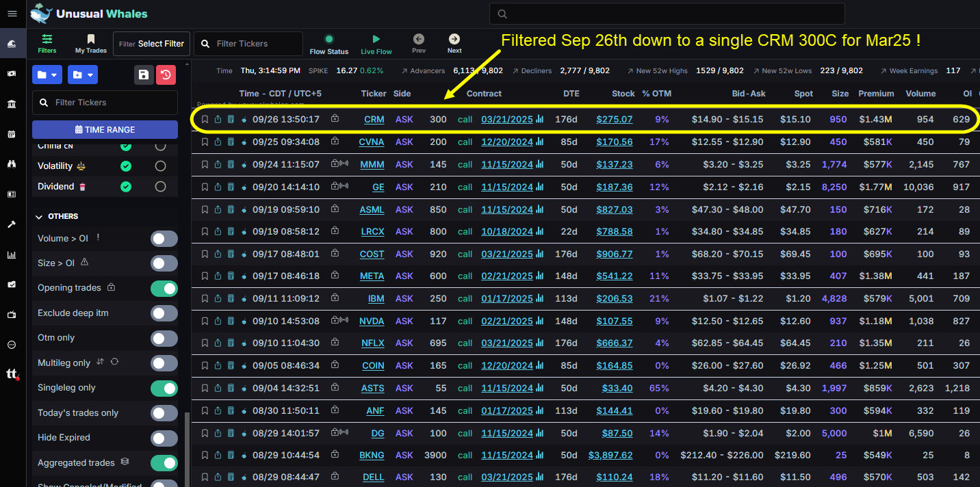Open My Trades in the toolbar
This screenshot has height=487, width=980.
(91, 44)
